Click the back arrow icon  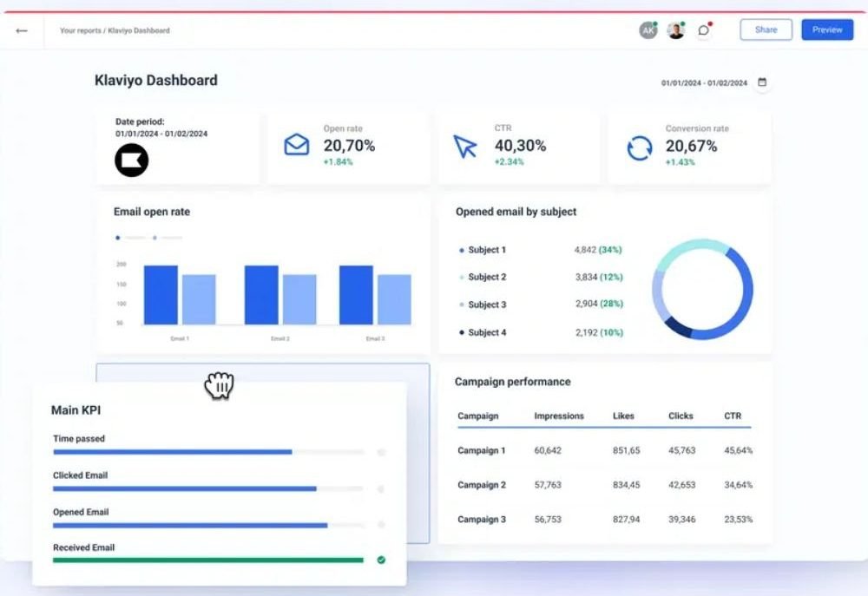22,30
